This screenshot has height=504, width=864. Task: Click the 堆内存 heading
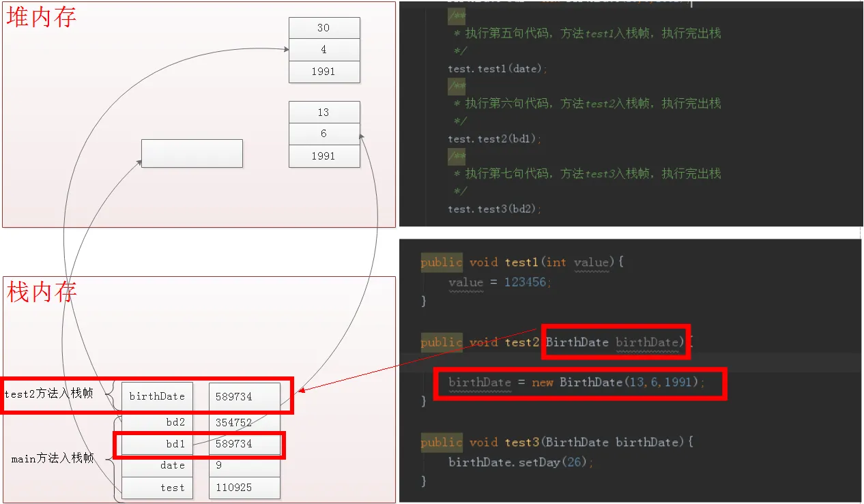[x=42, y=17]
